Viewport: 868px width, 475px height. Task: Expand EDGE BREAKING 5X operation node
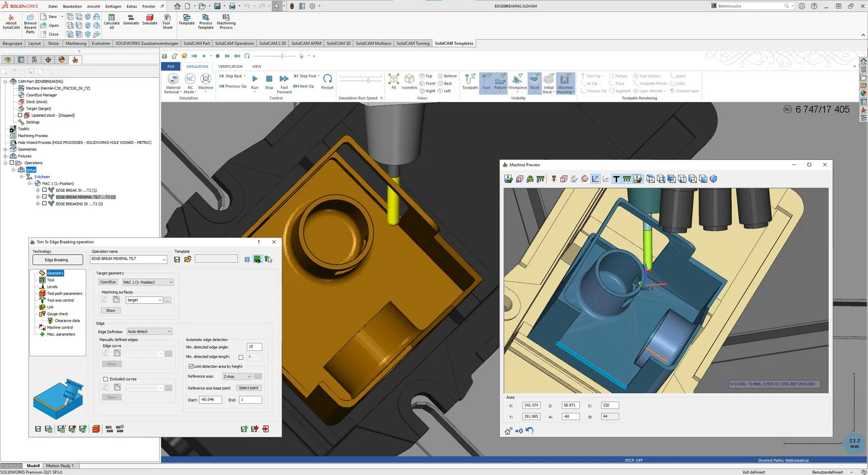[38, 204]
